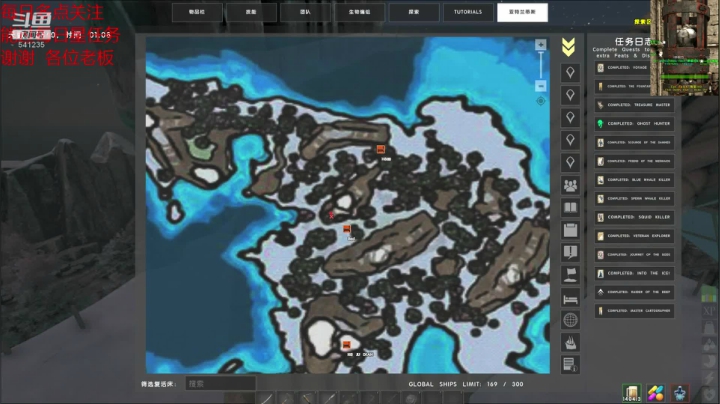Click the chevron icon on Raider of the Reef
The image size is (720, 404).
pyautogui.click(x=600, y=292)
